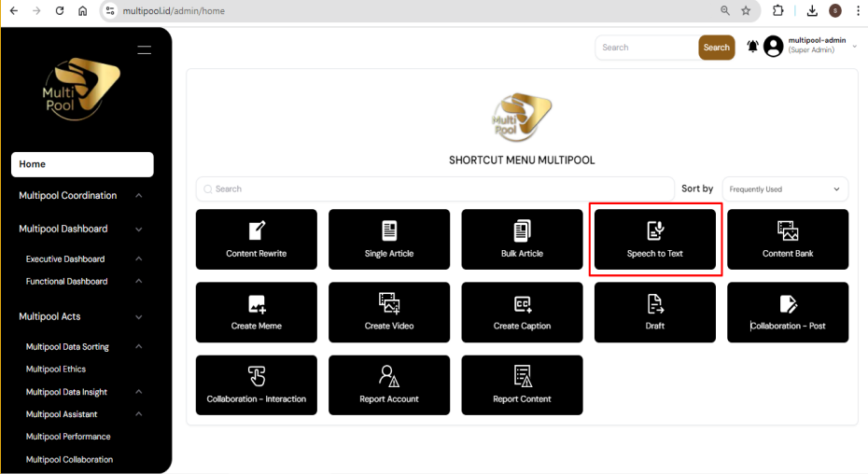Open the Multipool Performance menu item

coord(68,437)
